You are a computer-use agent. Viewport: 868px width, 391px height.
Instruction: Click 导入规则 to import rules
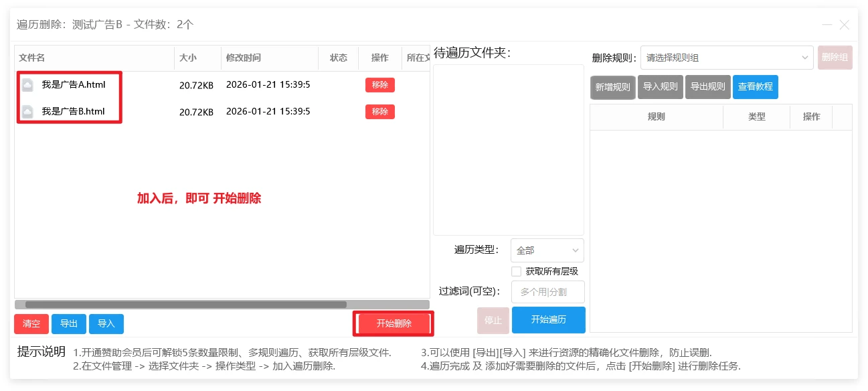(660, 87)
